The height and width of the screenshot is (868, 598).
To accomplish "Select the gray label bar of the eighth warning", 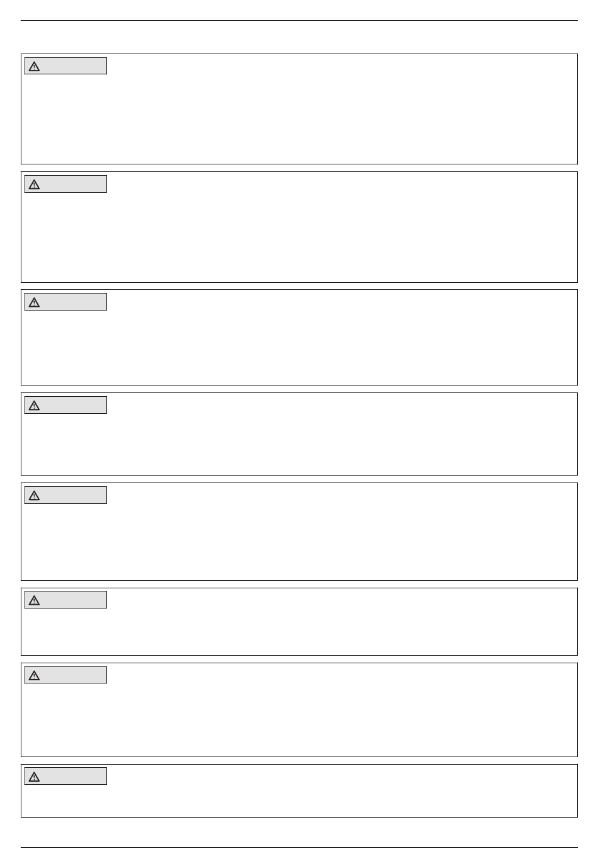I will pyautogui.click(x=65, y=776).
